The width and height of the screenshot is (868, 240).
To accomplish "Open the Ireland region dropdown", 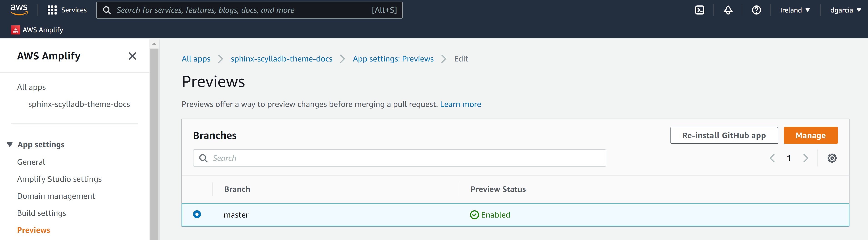I will [x=794, y=10].
